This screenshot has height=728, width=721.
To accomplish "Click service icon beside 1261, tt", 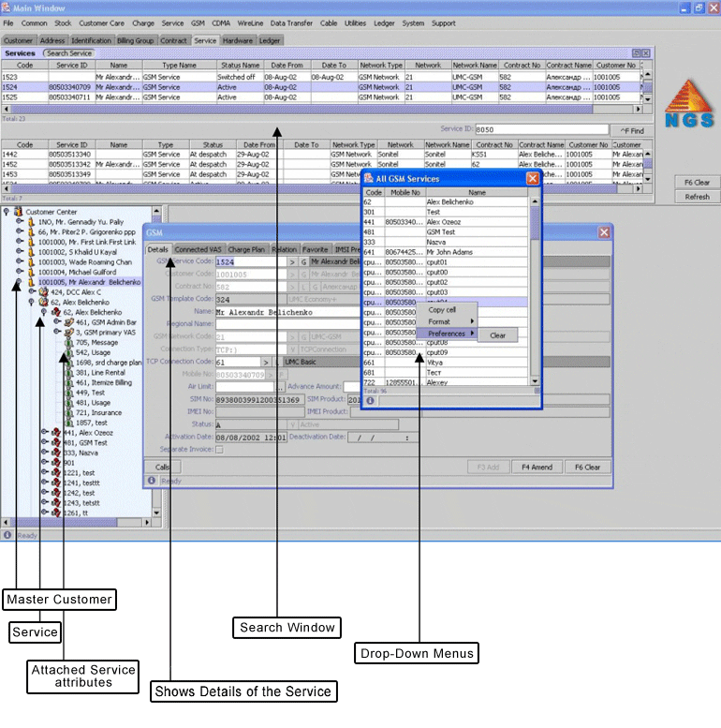I will 56,513.
